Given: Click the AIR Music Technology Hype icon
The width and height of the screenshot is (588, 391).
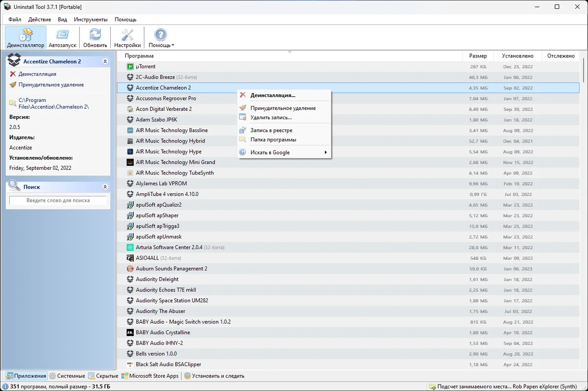Looking at the screenshot, I should (x=130, y=152).
